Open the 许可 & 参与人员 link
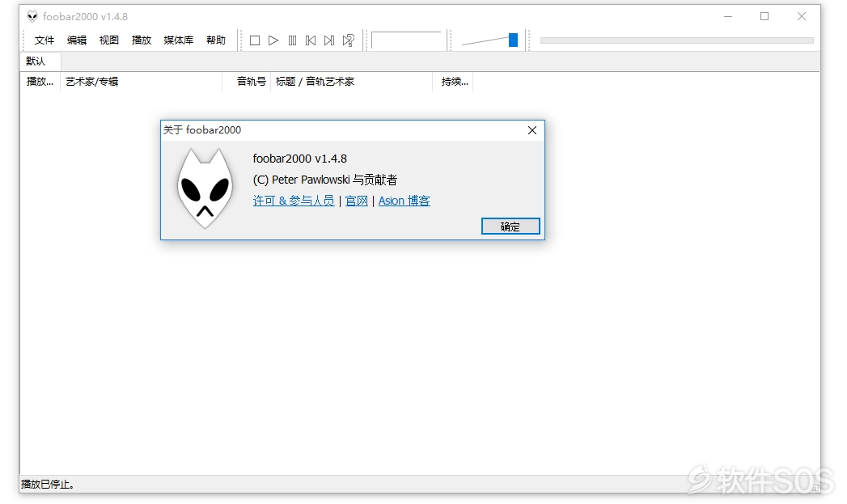 click(294, 201)
